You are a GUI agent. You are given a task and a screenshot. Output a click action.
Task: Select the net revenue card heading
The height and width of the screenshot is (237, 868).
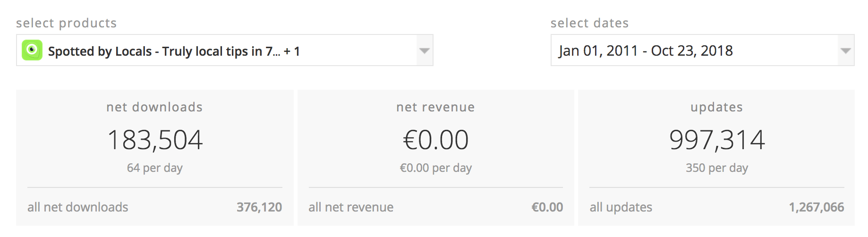(x=435, y=107)
